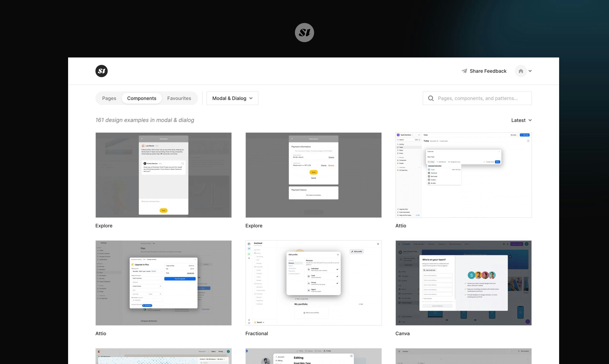
Task: Open the Latest sort dropdown
Action: [521, 120]
